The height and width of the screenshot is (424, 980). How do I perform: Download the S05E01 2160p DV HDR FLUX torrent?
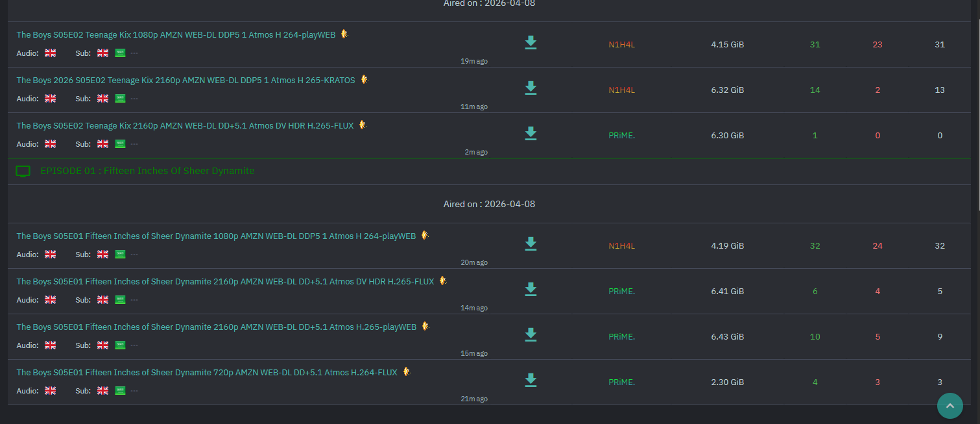coord(531,290)
